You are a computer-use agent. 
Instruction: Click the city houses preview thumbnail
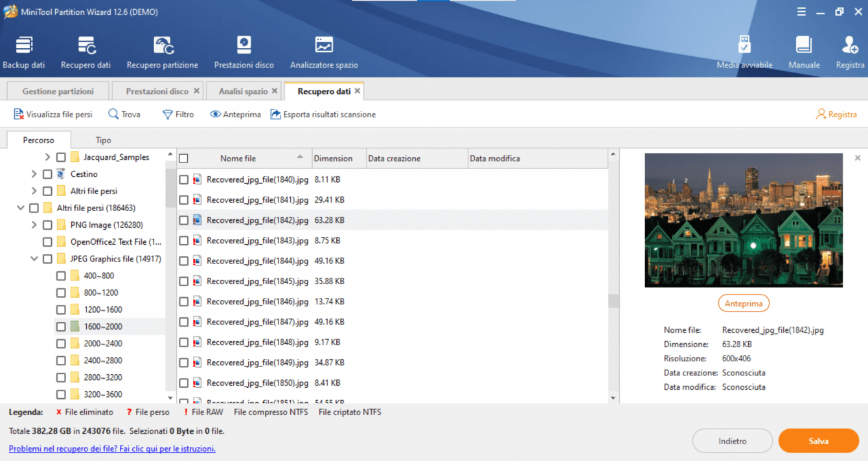point(744,220)
